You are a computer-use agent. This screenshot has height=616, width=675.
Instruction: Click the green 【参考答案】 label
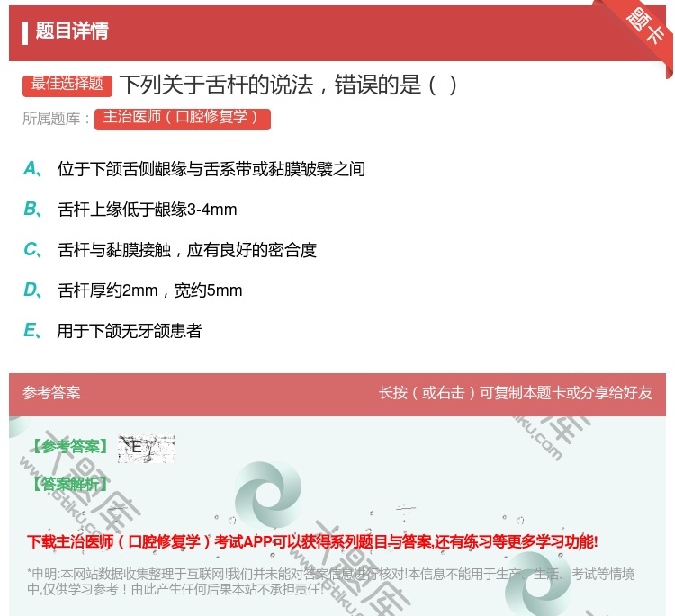70,447
